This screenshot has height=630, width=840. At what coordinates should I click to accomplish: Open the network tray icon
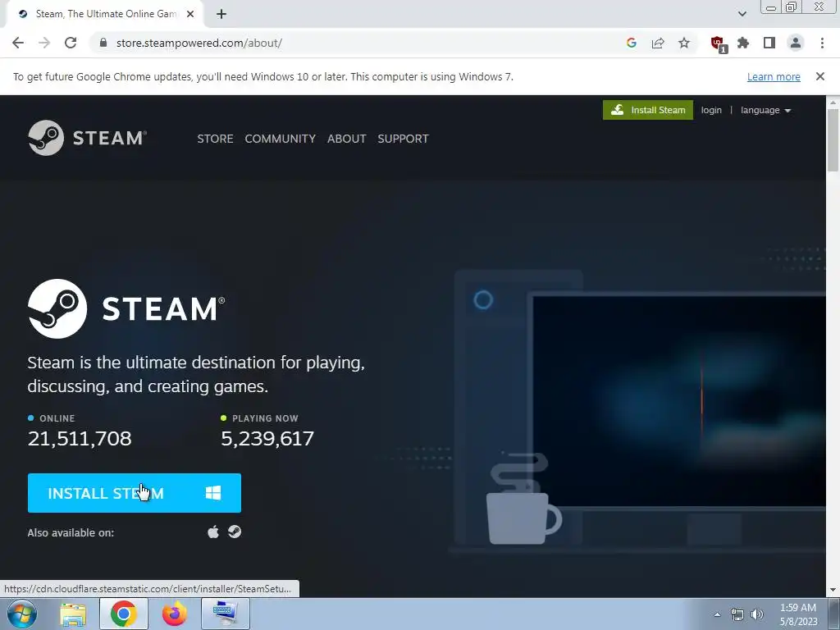tap(737, 614)
